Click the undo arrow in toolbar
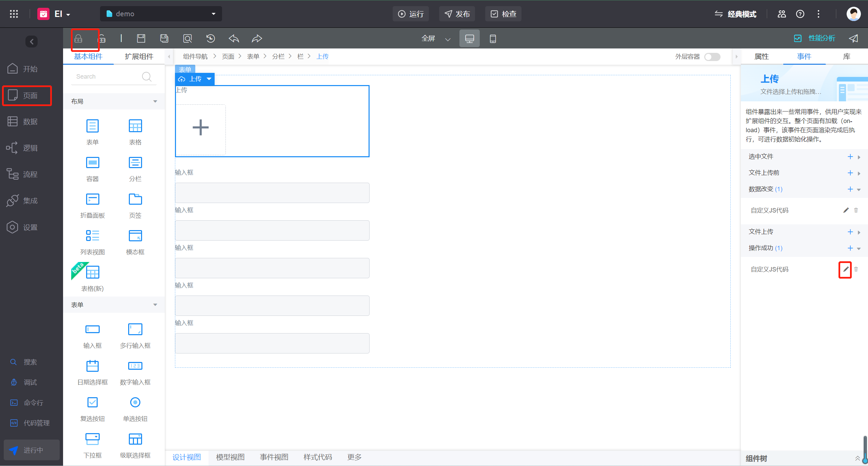868x466 pixels. point(234,39)
